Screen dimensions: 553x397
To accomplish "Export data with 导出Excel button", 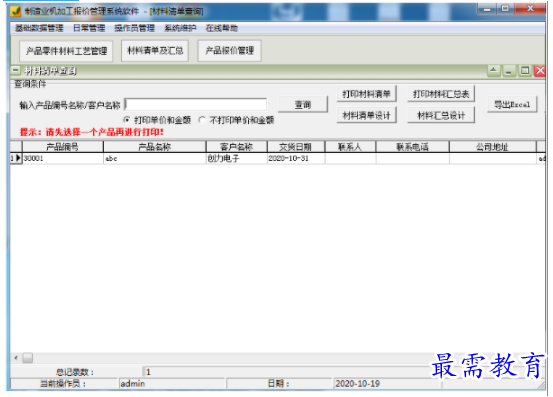I will coord(512,104).
